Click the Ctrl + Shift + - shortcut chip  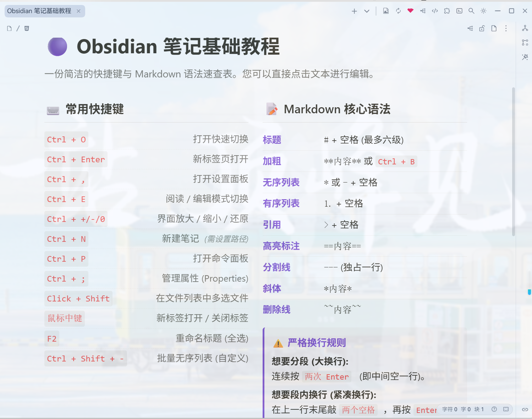86,359
